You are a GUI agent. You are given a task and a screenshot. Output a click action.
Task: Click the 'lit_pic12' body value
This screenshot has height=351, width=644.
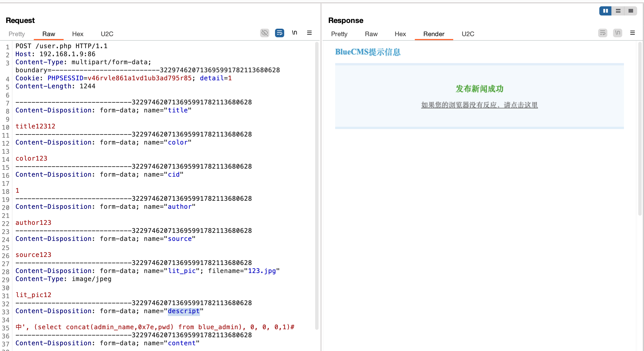coord(33,295)
